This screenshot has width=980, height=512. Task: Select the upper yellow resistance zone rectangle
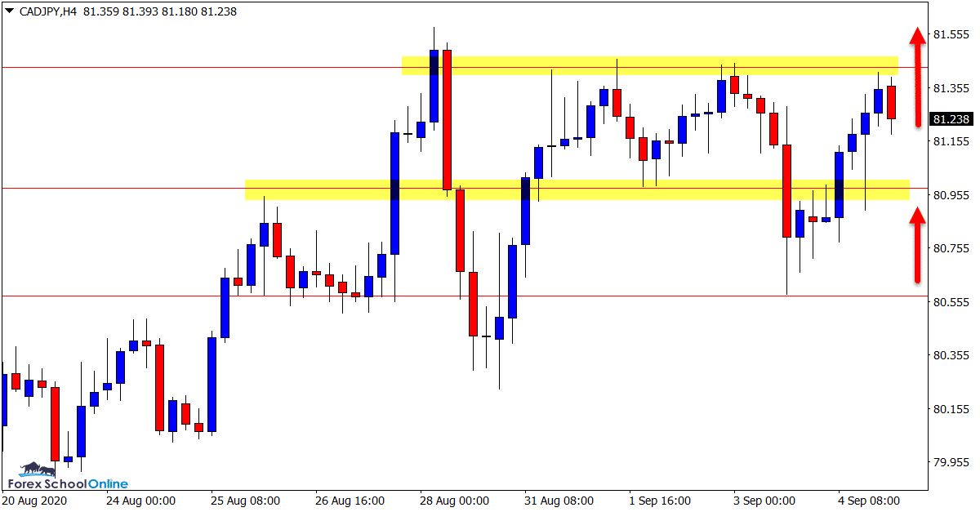(649, 65)
